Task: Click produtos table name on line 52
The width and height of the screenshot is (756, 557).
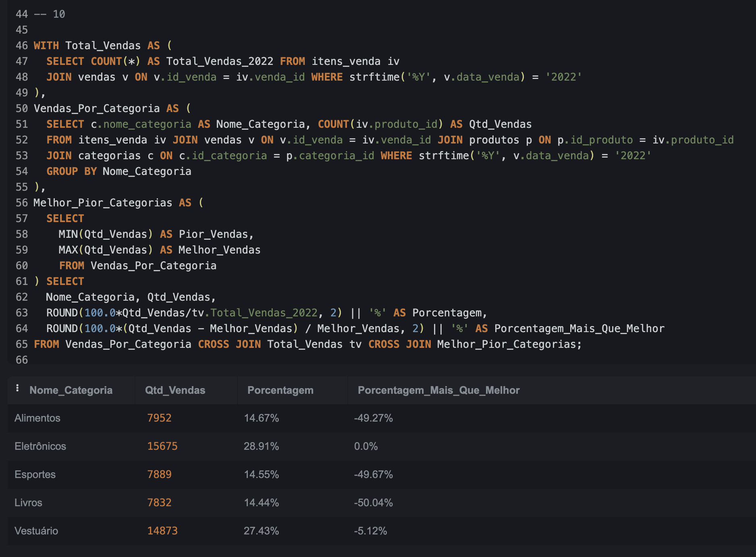Action: [494, 140]
